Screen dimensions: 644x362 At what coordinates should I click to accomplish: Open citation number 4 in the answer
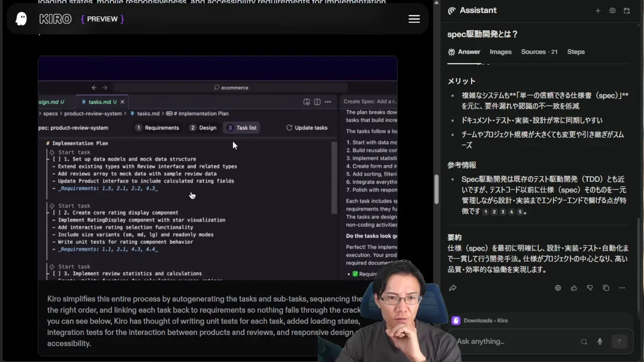point(511,212)
